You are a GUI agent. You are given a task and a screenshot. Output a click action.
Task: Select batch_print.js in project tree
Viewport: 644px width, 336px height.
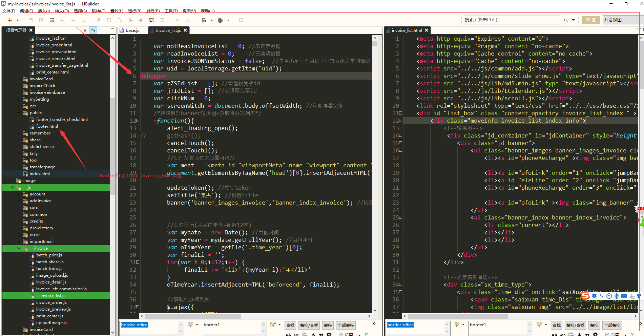point(49,255)
